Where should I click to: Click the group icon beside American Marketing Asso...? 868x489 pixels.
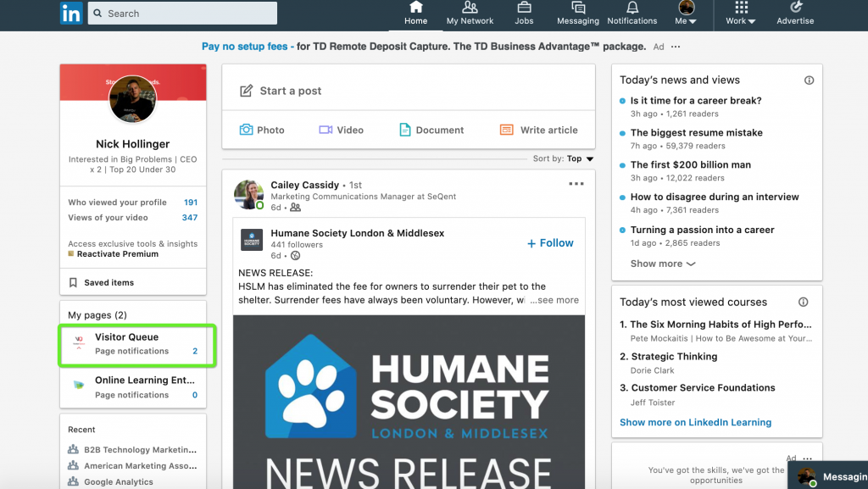tap(73, 465)
